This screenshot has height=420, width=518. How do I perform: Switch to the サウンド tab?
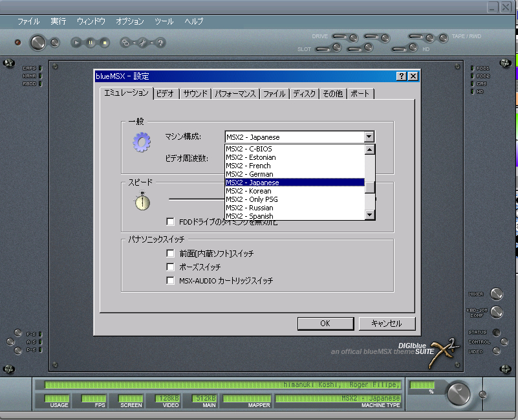(195, 94)
